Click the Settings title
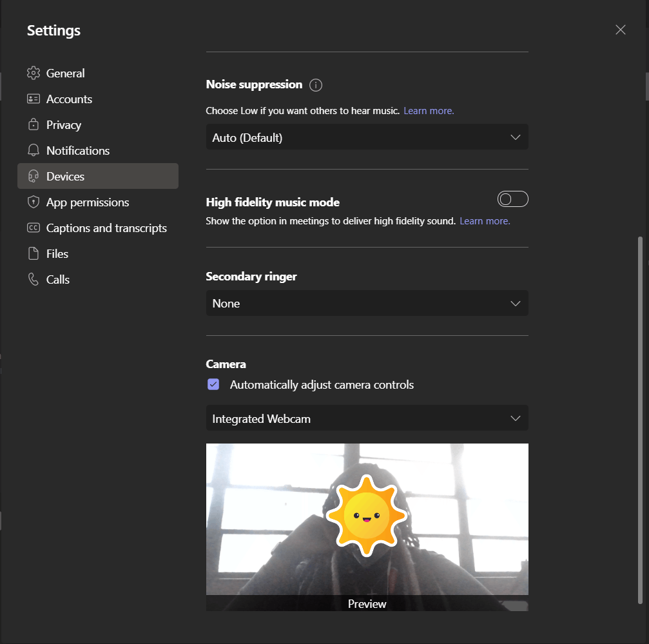The width and height of the screenshot is (649, 644). (x=53, y=31)
